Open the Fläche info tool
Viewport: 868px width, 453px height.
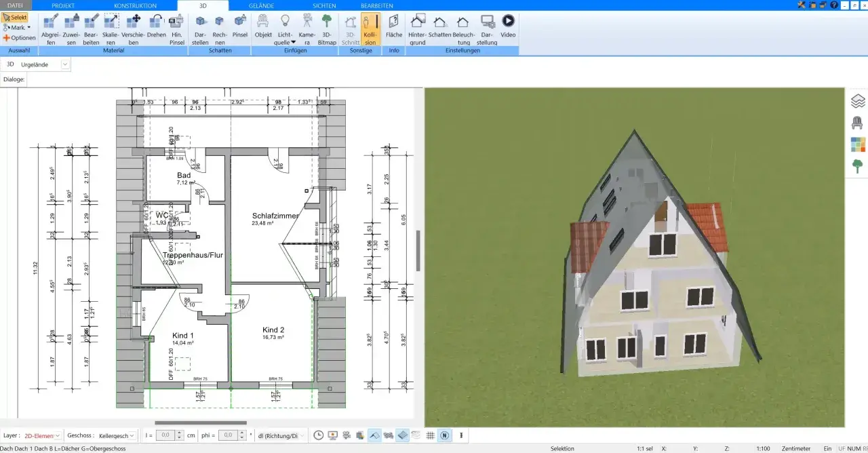394,25
